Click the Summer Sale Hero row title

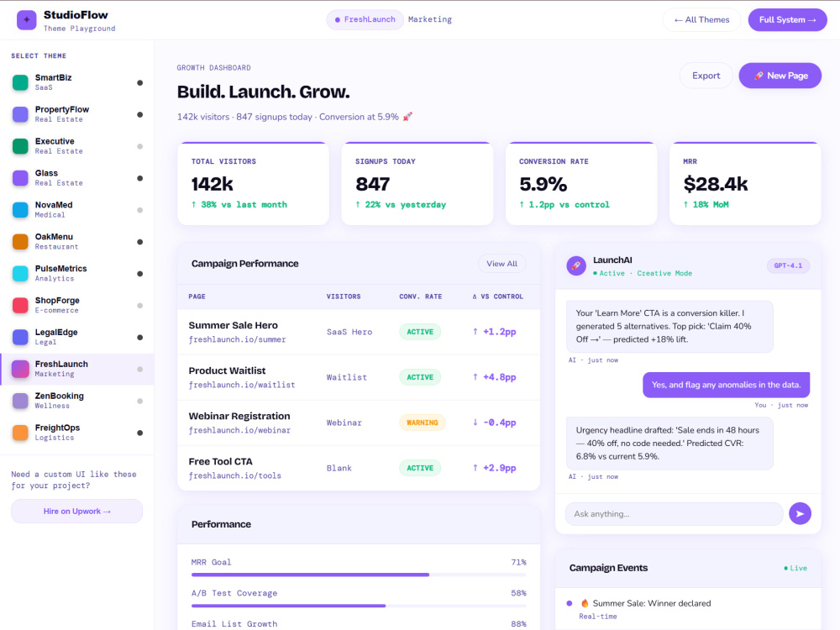233,325
